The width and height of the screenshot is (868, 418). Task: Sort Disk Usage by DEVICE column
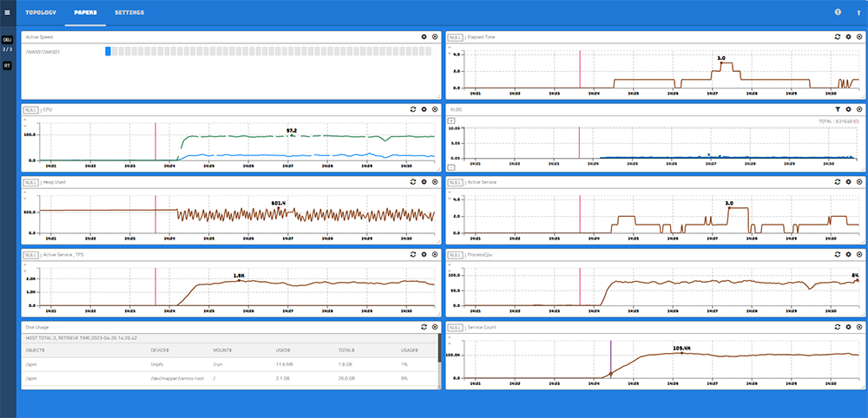pos(160,350)
